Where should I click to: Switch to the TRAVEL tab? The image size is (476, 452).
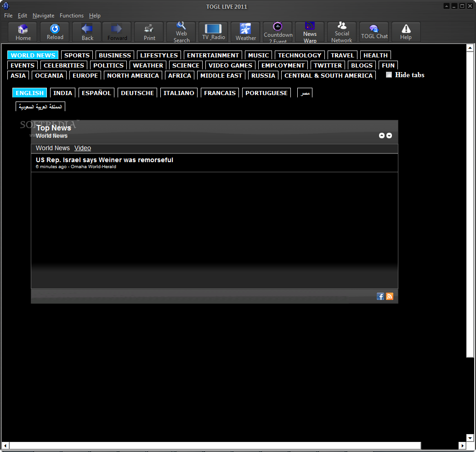coord(342,55)
